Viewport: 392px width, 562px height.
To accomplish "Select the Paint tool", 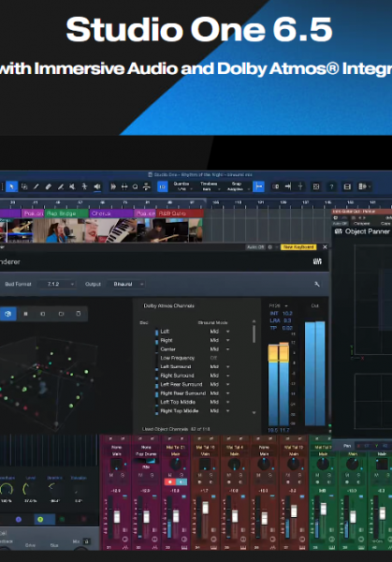I will click(x=61, y=186).
